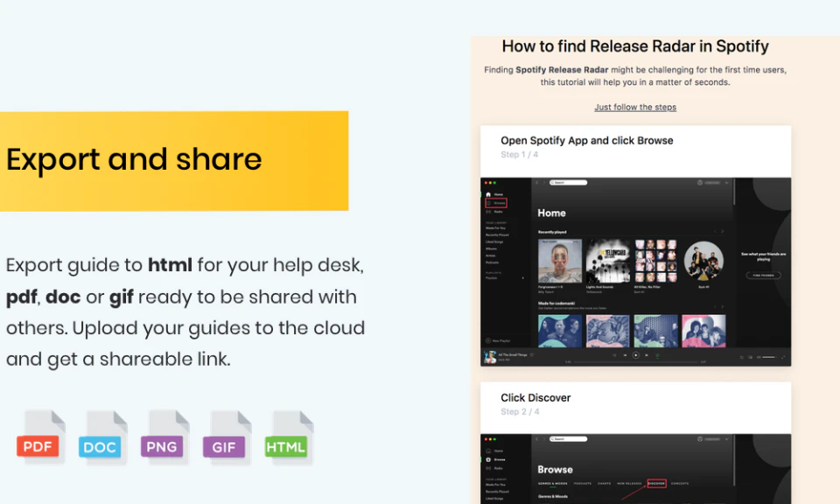840x504 pixels.
Task: Switch to the Discover tab in Browse
Action: point(656,483)
